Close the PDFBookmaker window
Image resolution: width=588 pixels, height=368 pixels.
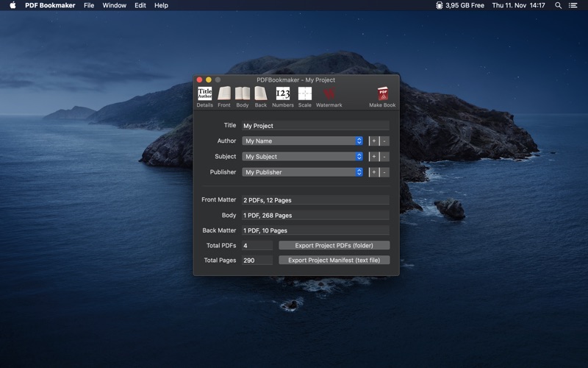199,79
